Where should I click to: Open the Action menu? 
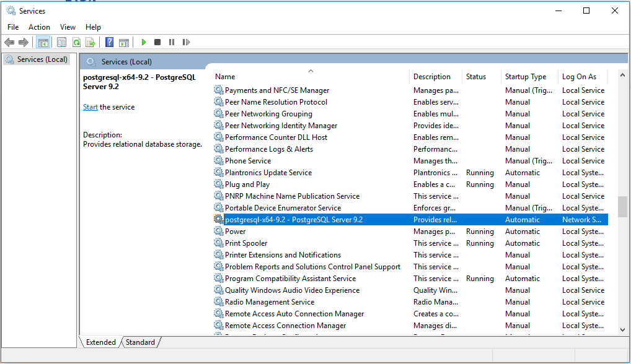click(39, 27)
